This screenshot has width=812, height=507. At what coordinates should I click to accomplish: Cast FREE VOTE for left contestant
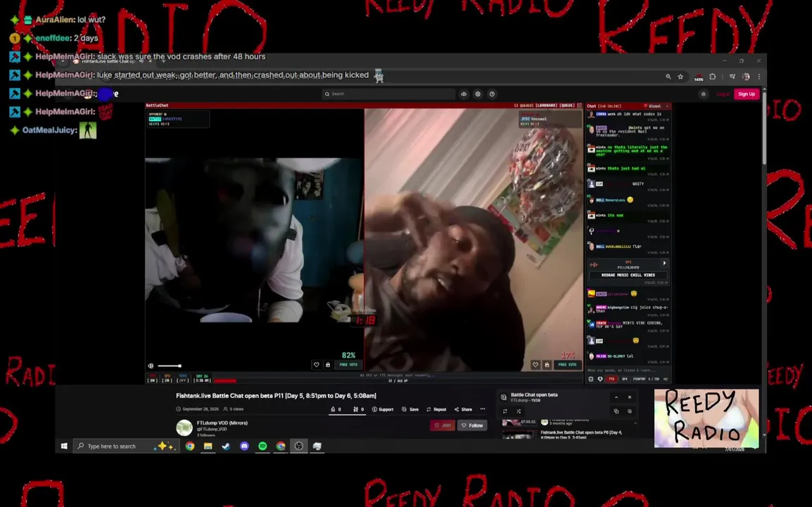point(348,365)
